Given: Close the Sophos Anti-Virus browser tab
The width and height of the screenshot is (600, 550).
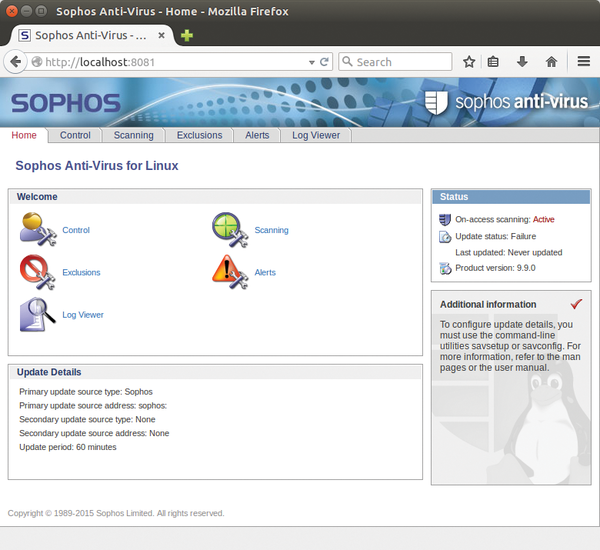Looking at the screenshot, I should coord(161,36).
